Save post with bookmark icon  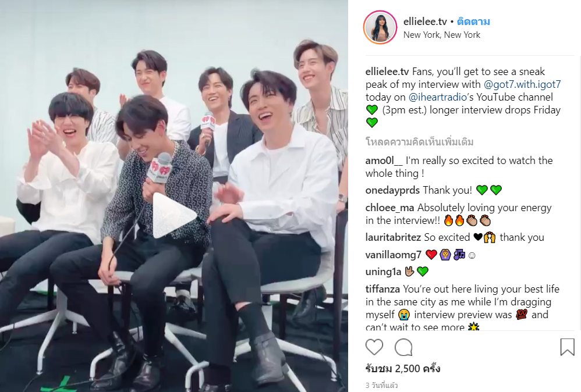(x=567, y=347)
